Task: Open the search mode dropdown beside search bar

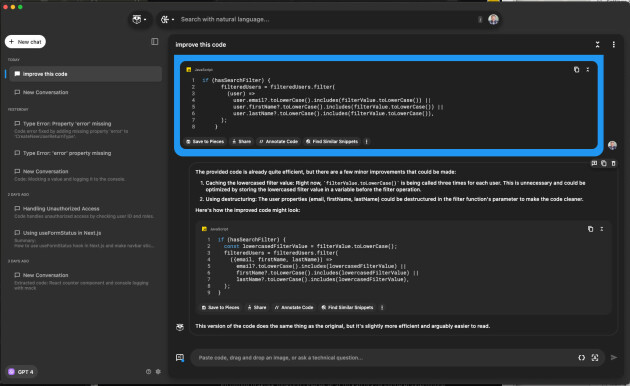Action: click(167, 19)
